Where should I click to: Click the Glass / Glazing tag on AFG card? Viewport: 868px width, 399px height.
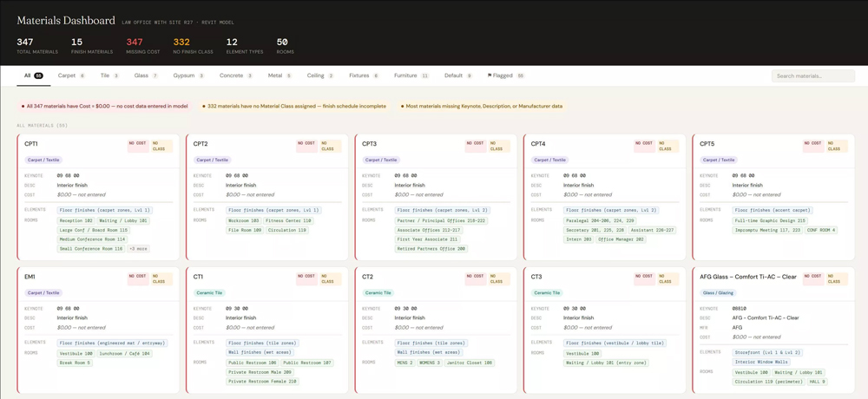click(718, 293)
